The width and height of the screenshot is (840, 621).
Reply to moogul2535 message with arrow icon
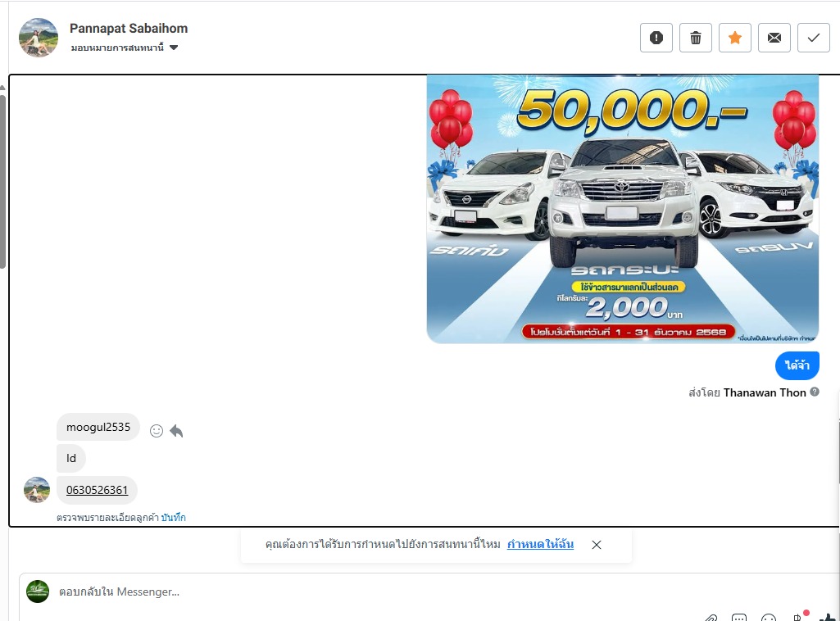(x=176, y=431)
